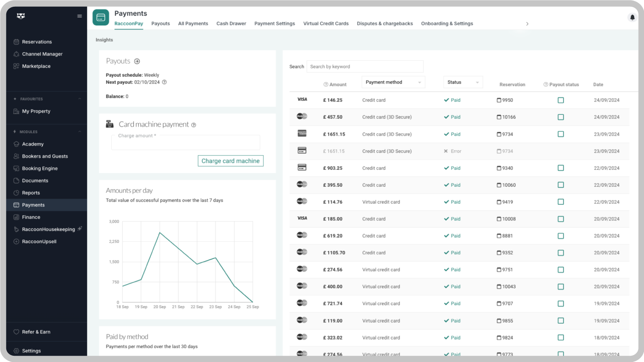Open the Payment Settings tab
The width and height of the screenshot is (644, 362).
(275, 24)
